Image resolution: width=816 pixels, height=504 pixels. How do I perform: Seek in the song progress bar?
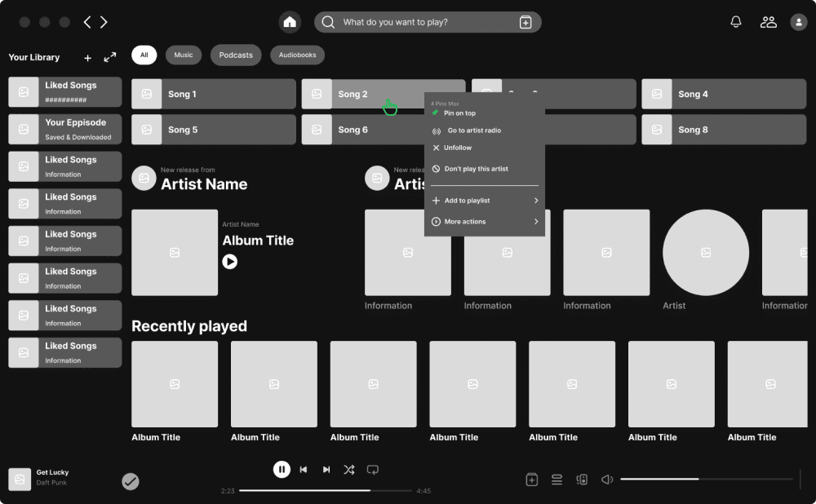[x=326, y=490]
